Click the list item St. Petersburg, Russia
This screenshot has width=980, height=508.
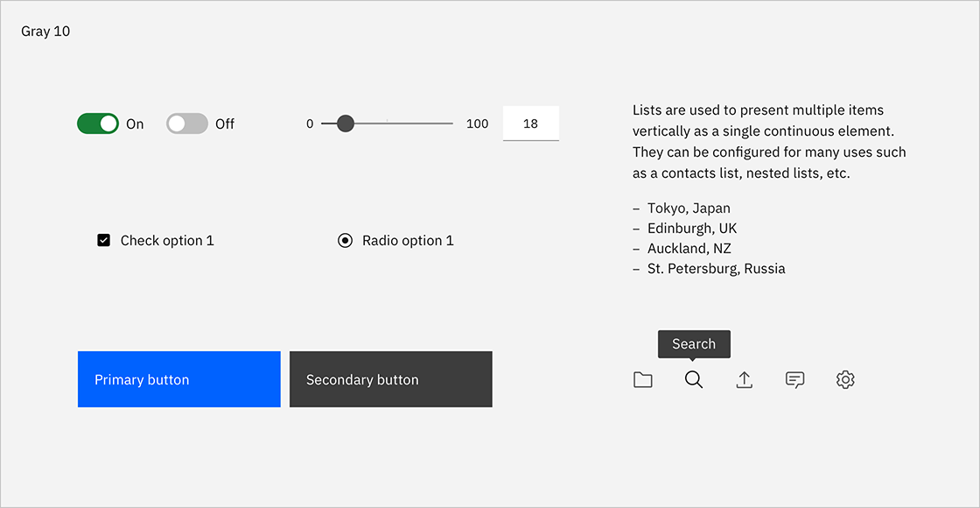(716, 268)
